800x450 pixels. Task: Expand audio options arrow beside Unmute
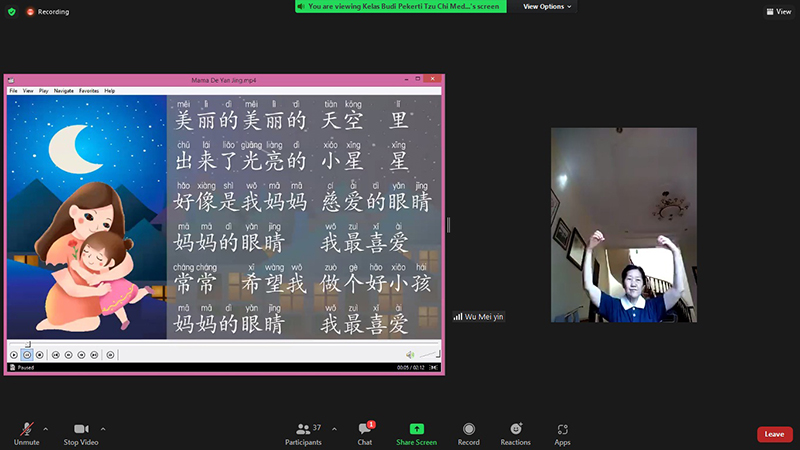(45, 428)
